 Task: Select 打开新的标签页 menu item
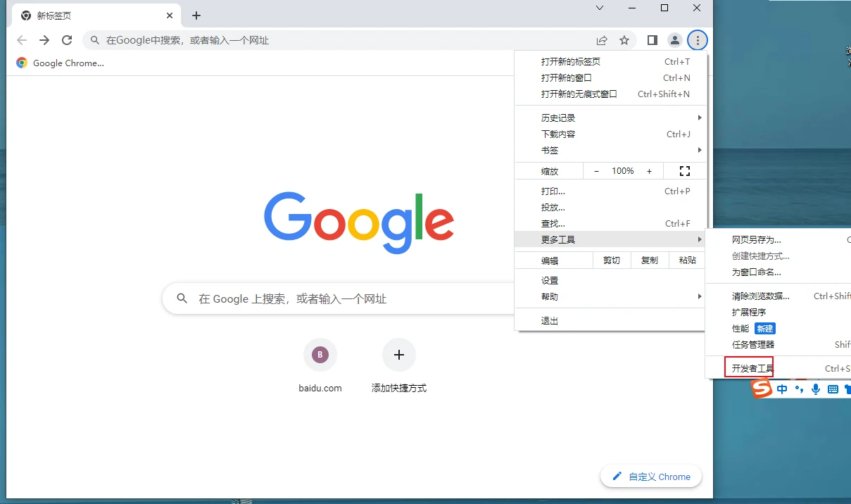610,62
